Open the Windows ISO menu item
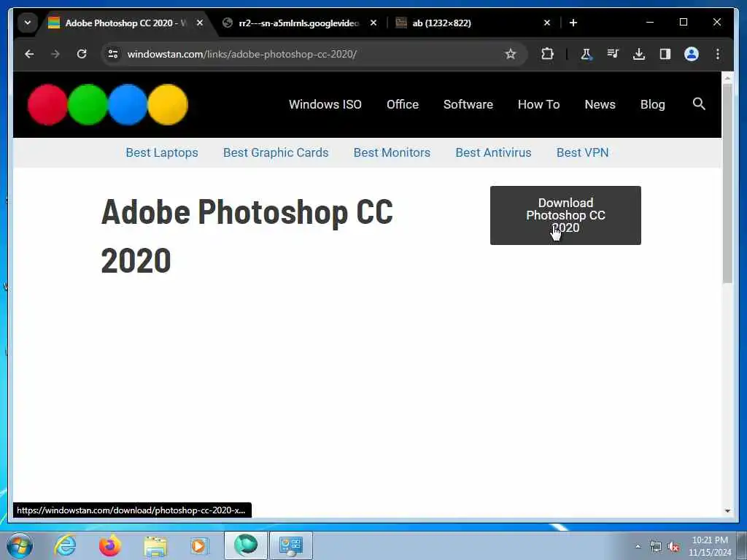The width and height of the screenshot is (747, 560). pos(325,105)
